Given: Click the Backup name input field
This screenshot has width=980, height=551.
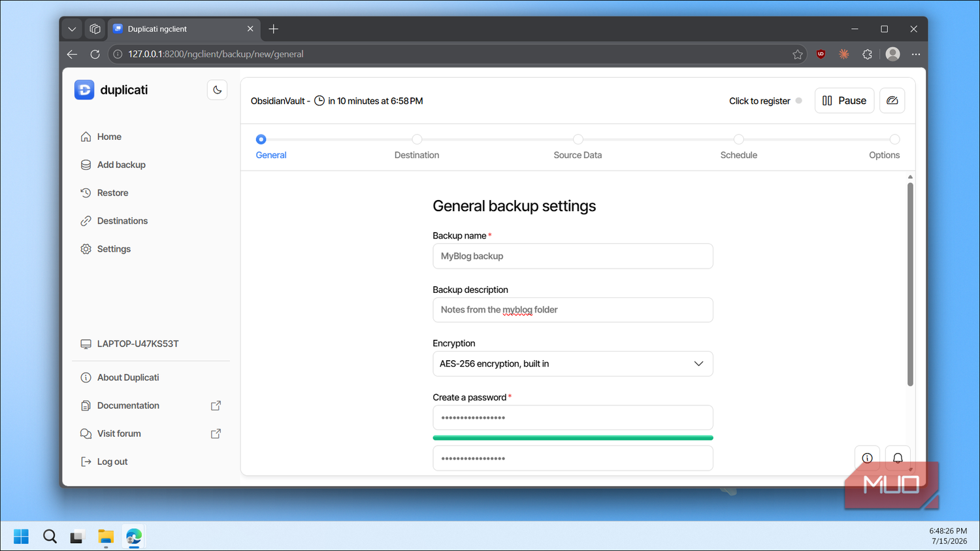Looking at the screenshot, I should tap(573, 256).
